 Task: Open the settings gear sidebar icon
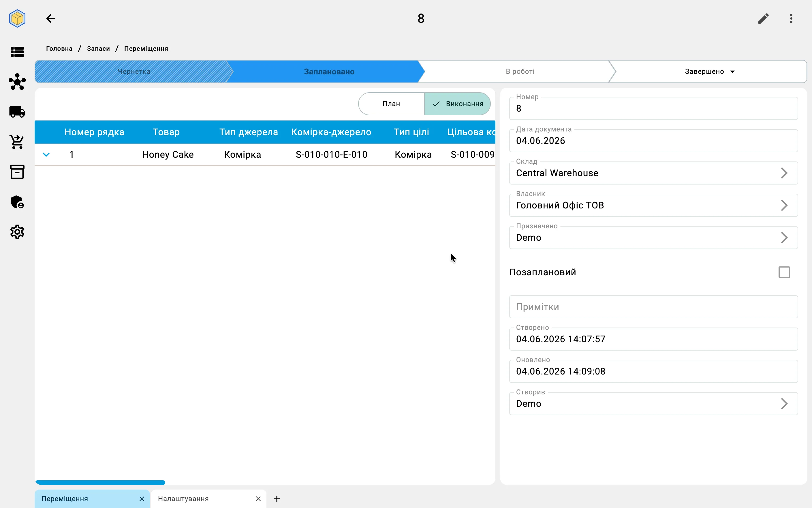17,232
